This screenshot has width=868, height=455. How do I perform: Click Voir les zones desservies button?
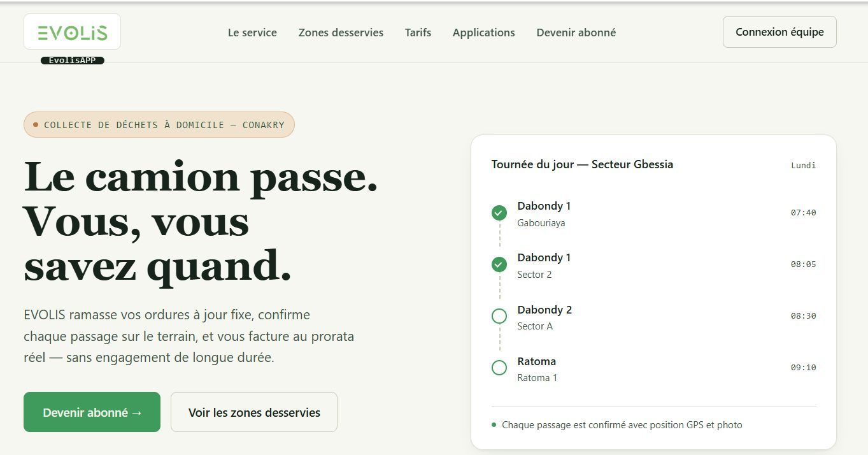254,412
